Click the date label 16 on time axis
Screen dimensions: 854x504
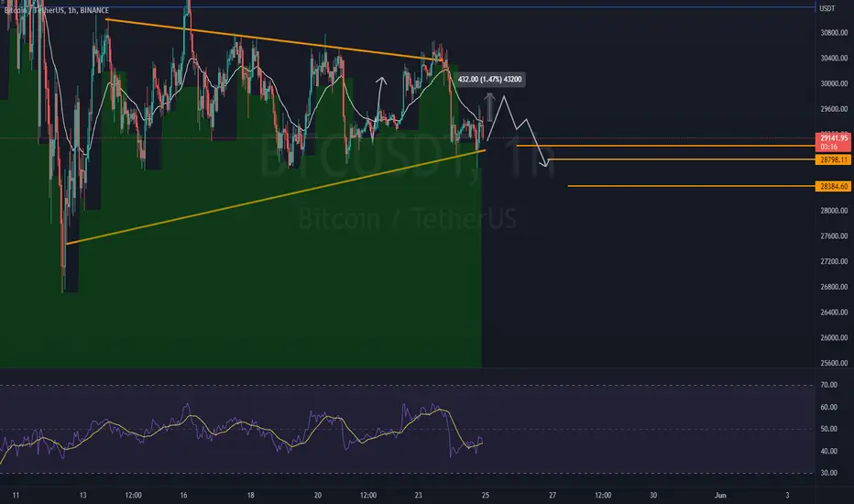pos(183,495)
